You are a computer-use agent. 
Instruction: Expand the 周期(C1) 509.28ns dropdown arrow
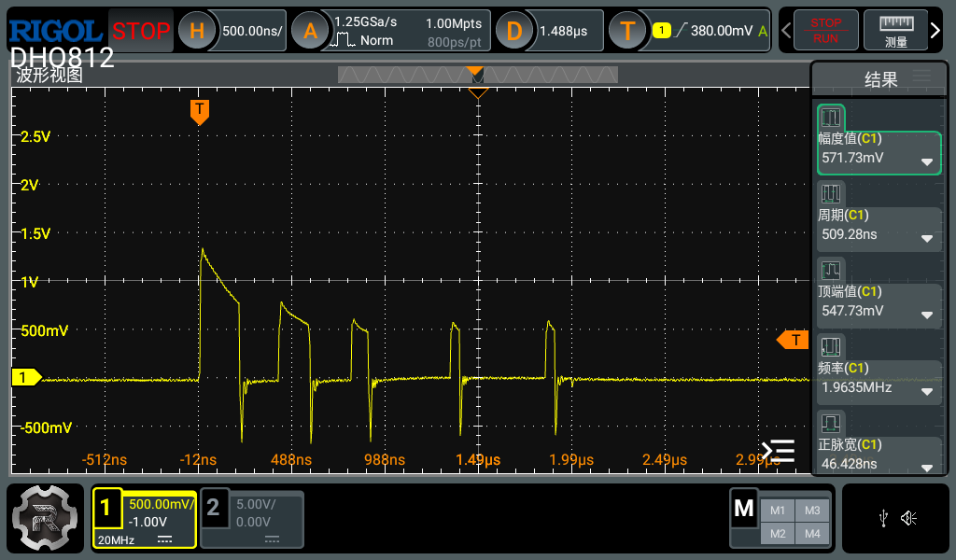pos(927,238)
